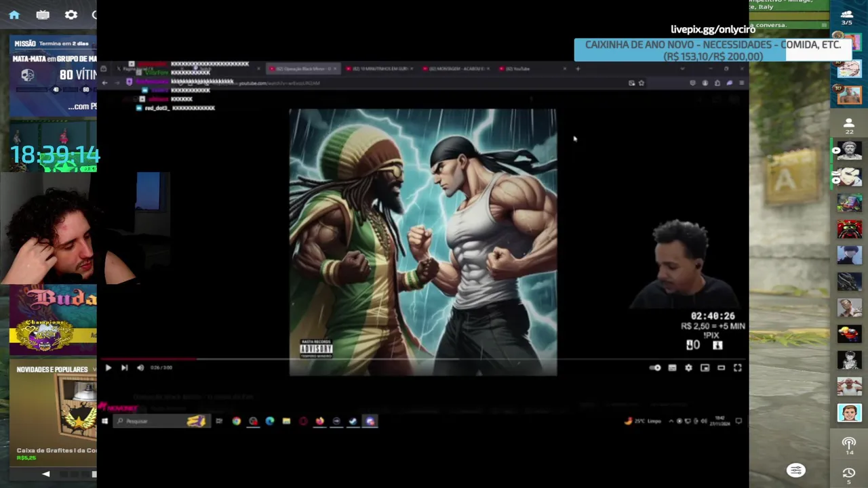Screen dimensions: 868x488
Task: Switch to the MONTAGEM - ACABOU tab
Action: coord(456,68)
